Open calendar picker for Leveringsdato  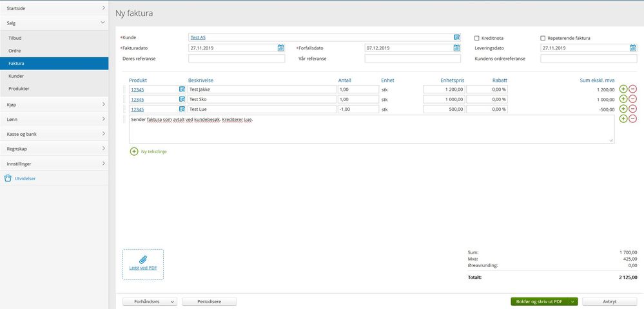632,48
